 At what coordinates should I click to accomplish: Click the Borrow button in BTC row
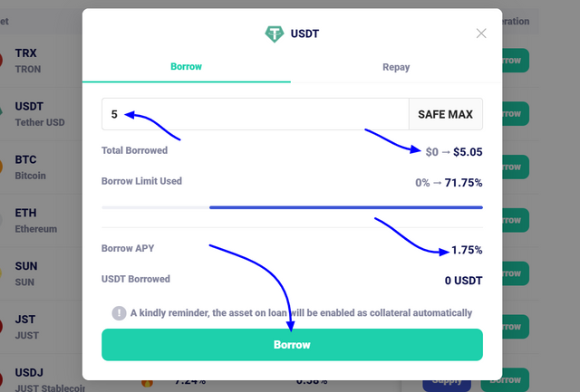516,167
